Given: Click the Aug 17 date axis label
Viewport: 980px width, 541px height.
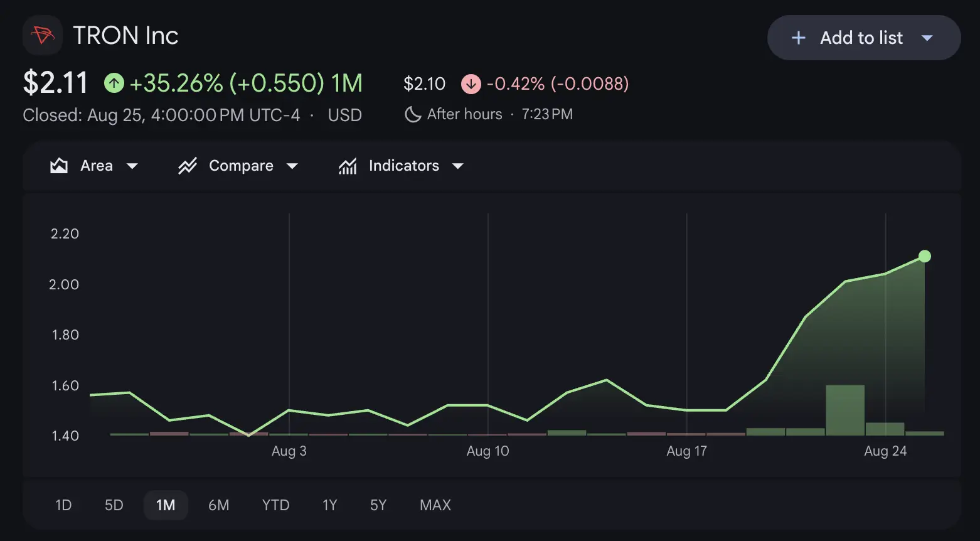Looking at the screenshot, I should [687, 451].
